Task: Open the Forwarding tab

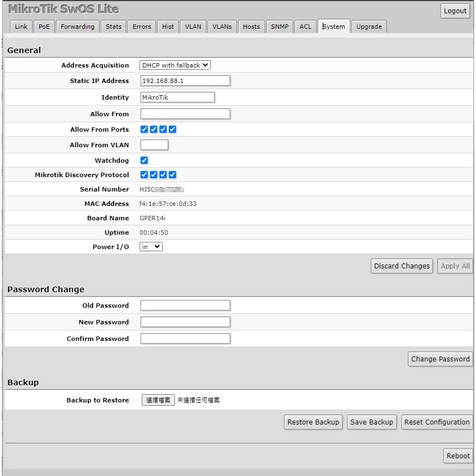Action: pyautogui.click(x=77, y=27)
